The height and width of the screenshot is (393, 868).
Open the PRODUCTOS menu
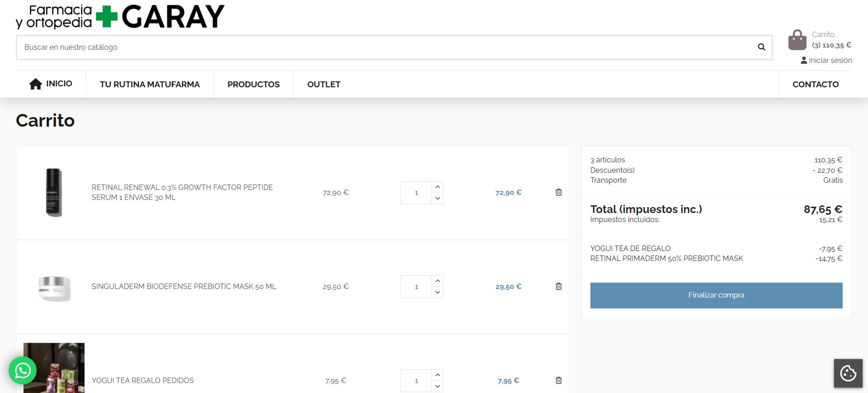pos(254,84)
